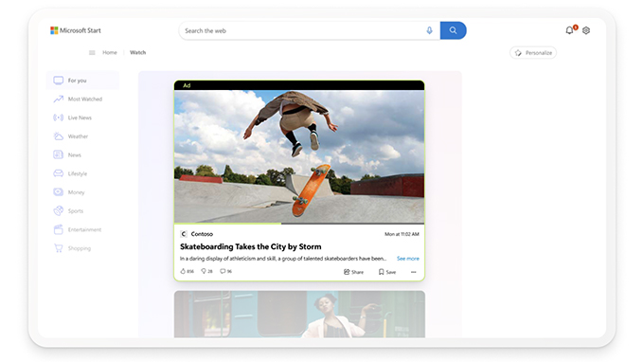Open the Sports section label

click(76, 210)
